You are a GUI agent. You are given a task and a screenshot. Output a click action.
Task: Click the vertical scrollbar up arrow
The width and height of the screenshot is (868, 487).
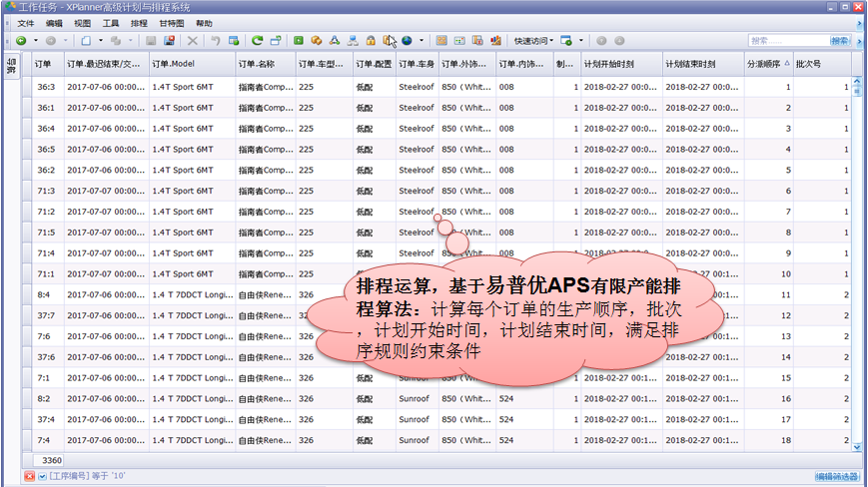point(857,82)
